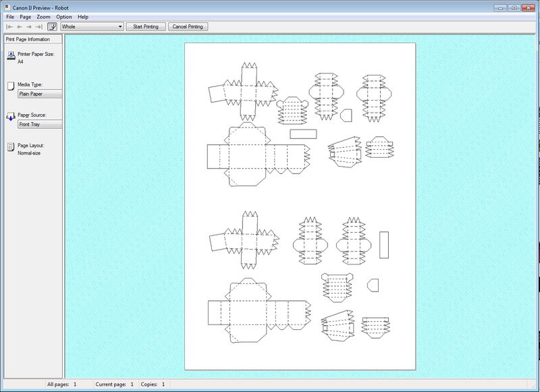Image resolution: width=540 pixels, height=392 pixels.
Task: Click the robot template page preview
Action: (300, 206)
